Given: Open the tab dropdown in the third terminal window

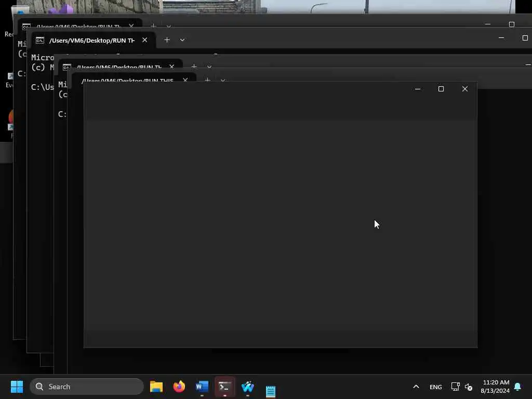Looking at the screenshot, I should point(209,66).
